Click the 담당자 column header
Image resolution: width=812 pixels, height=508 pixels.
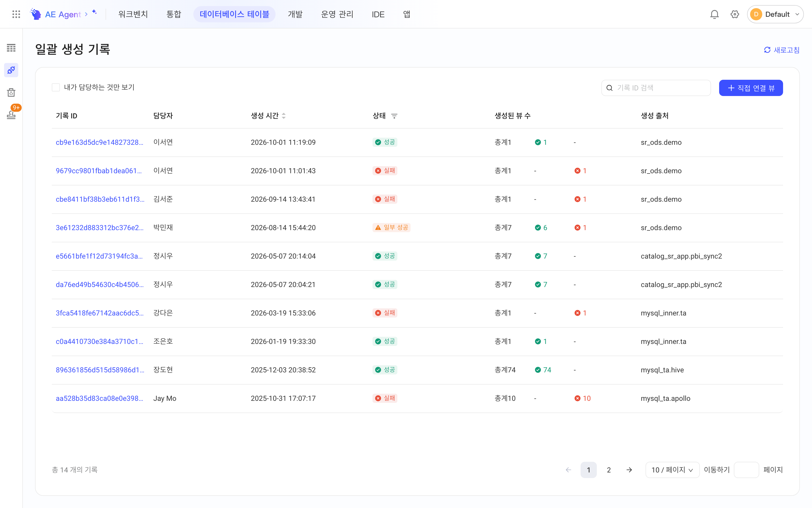[x=163, y=116]
